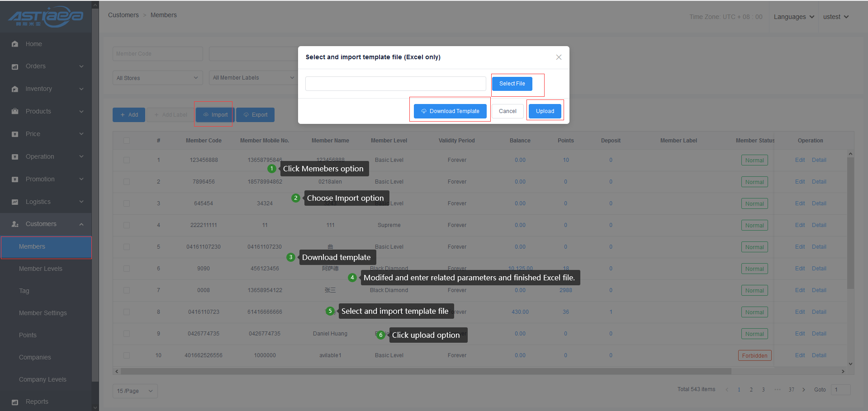Click the Orders sidebar icon

[x=15, y=66]
